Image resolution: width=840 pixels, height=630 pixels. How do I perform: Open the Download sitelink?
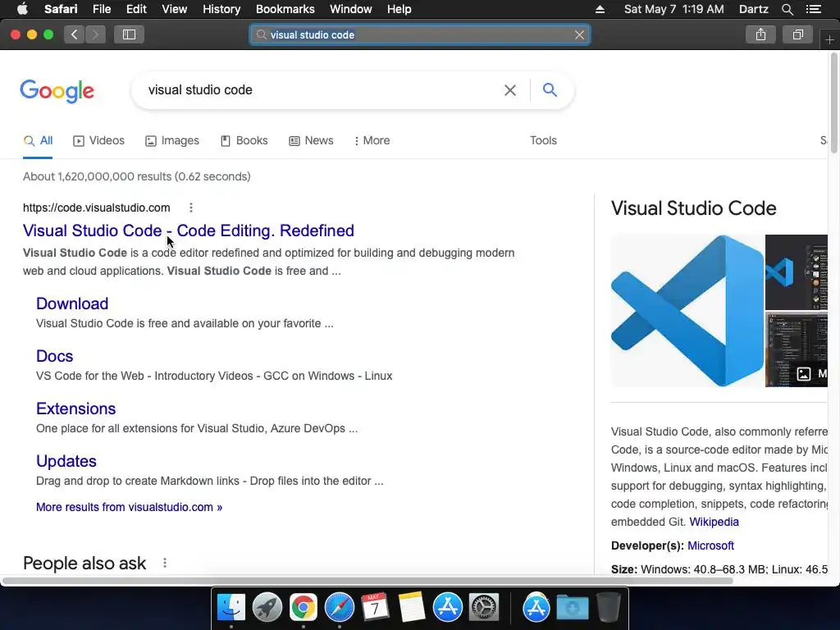(72, 304)
